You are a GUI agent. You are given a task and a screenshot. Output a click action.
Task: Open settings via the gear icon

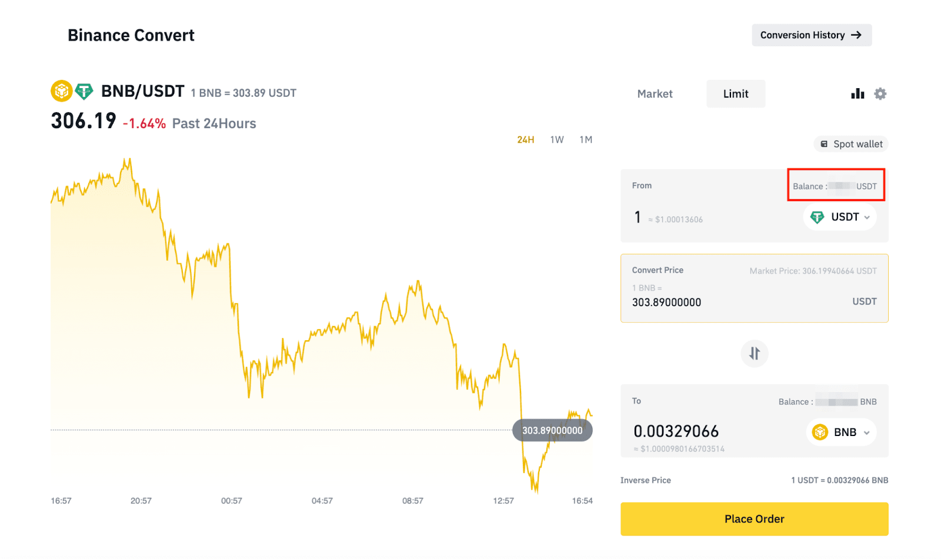click(x=880, y=93)
